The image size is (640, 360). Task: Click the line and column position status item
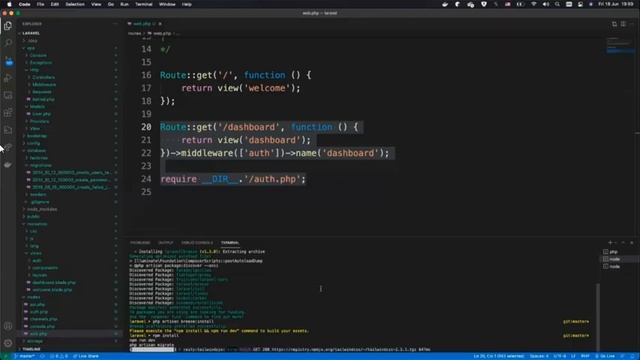[498, 356]
